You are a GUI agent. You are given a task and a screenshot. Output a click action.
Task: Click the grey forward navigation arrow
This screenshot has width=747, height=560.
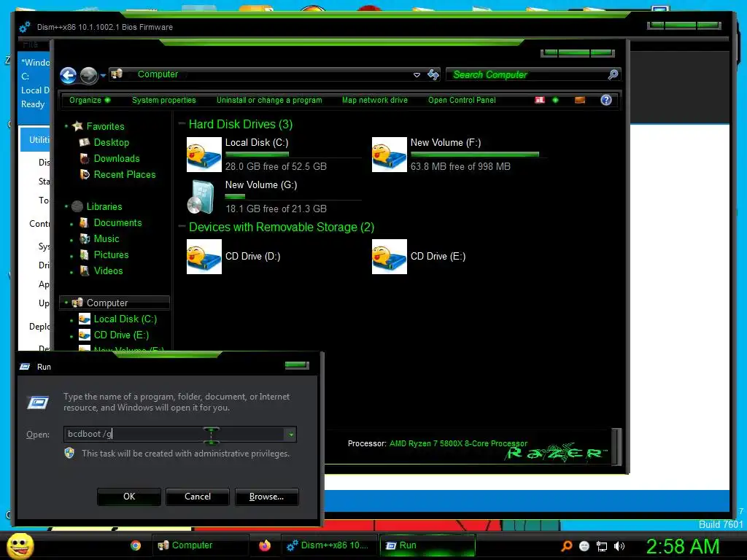(88, 75)
